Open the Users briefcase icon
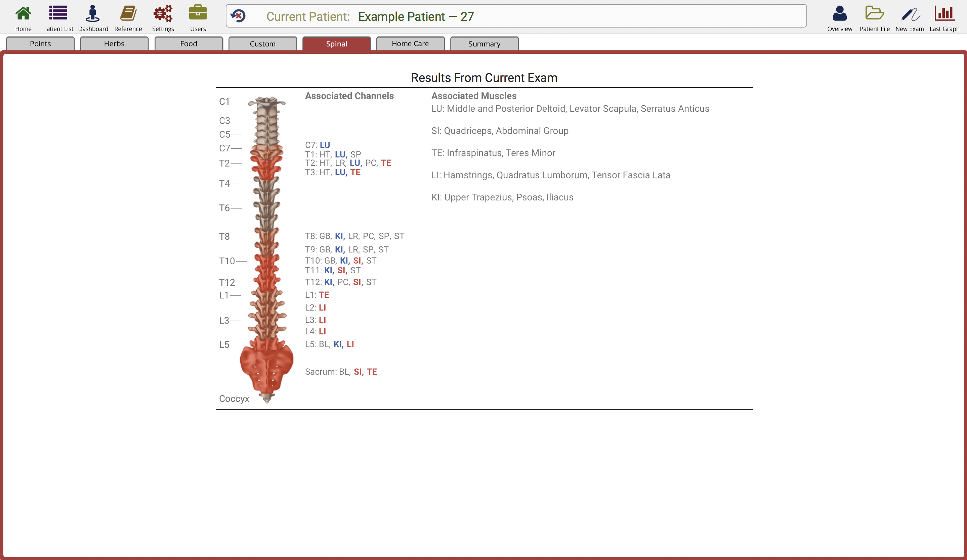967x560 pixels. coord(198,18)
